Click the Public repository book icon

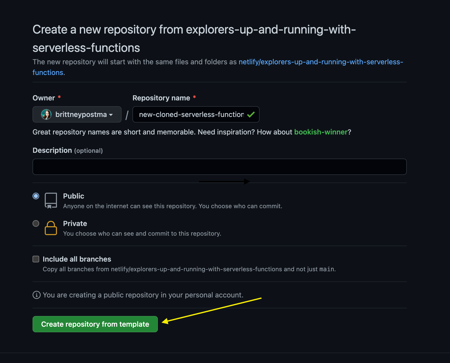tap(51, 201)
